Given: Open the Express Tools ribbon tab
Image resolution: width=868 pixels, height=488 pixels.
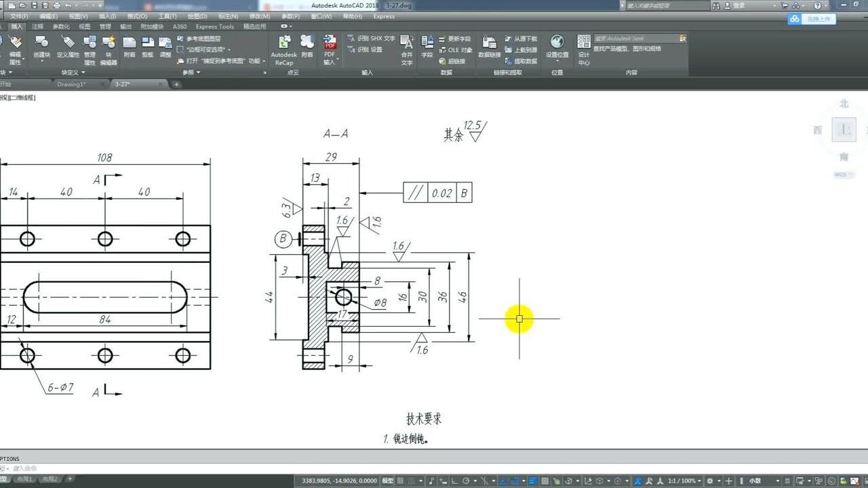Looking at the screenshot, I should tap(214, 26).
